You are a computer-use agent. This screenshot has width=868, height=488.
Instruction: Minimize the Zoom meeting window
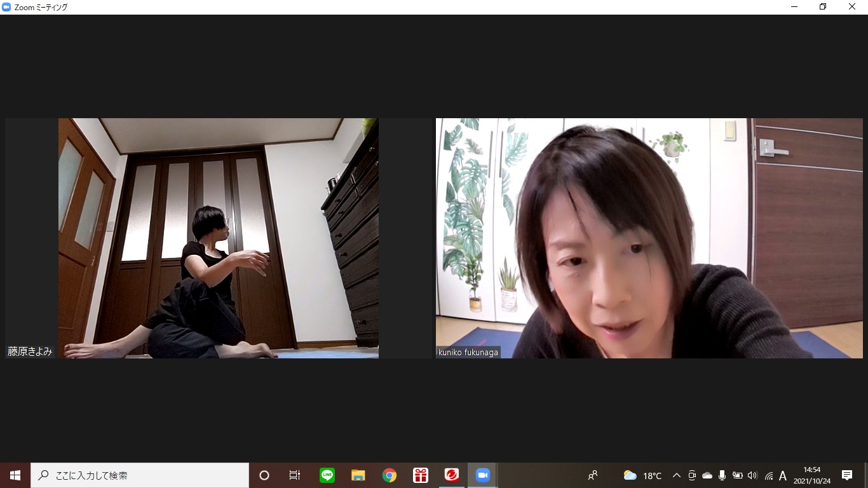click(x=794, y=7)
